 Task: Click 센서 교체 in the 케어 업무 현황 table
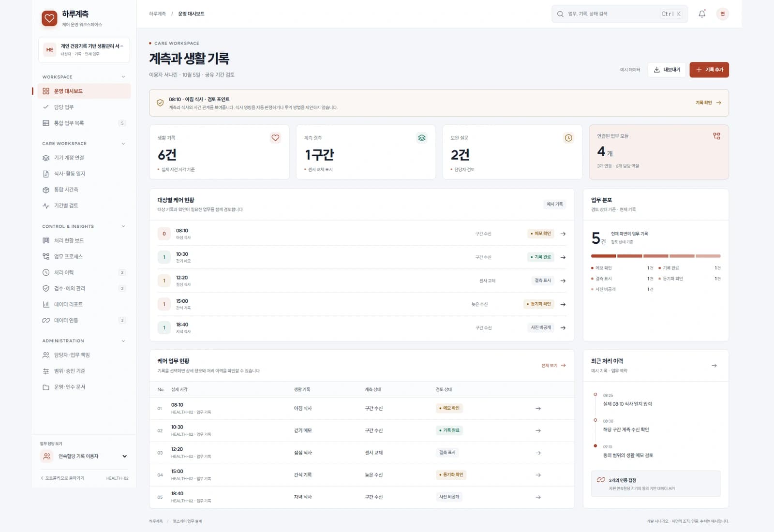pos(373,453)
